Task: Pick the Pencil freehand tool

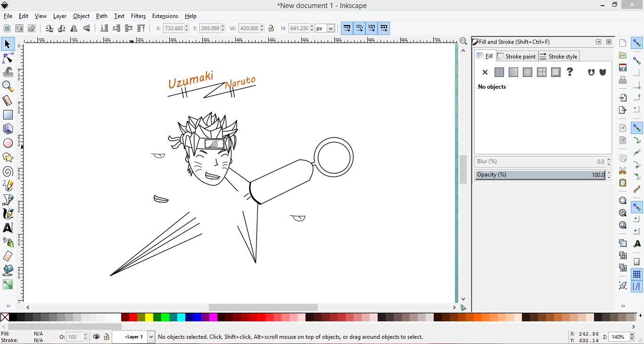Action: click(8, 185)
